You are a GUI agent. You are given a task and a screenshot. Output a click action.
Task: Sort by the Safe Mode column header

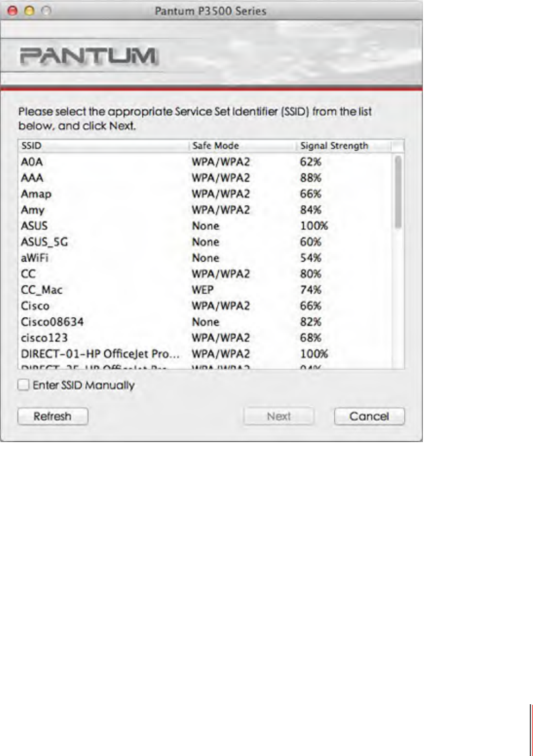click(x=242, y=146)
